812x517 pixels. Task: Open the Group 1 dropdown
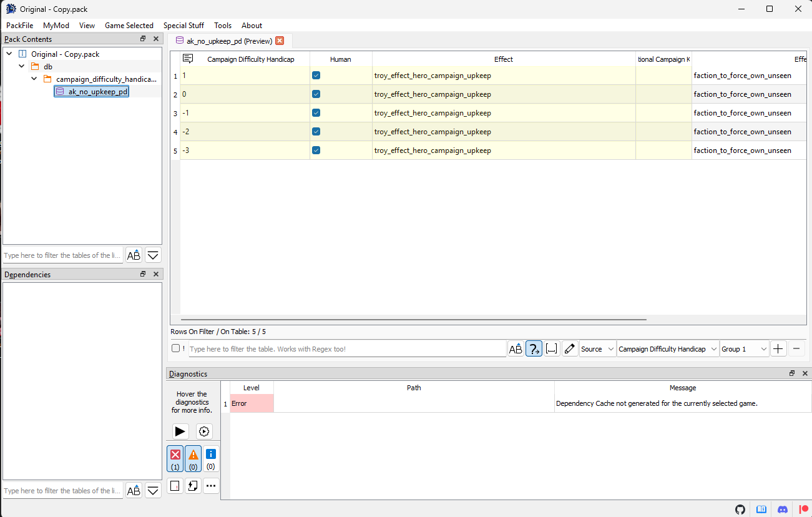coord(745,349)
